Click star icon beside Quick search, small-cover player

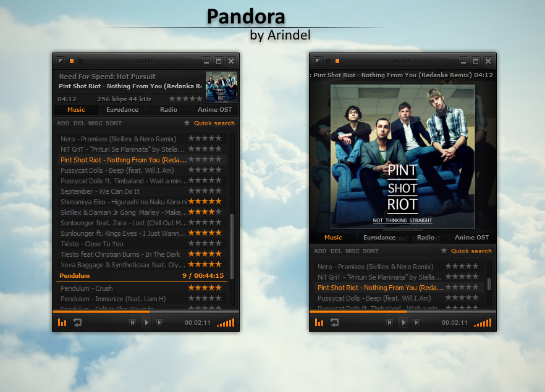pos(187,123)
